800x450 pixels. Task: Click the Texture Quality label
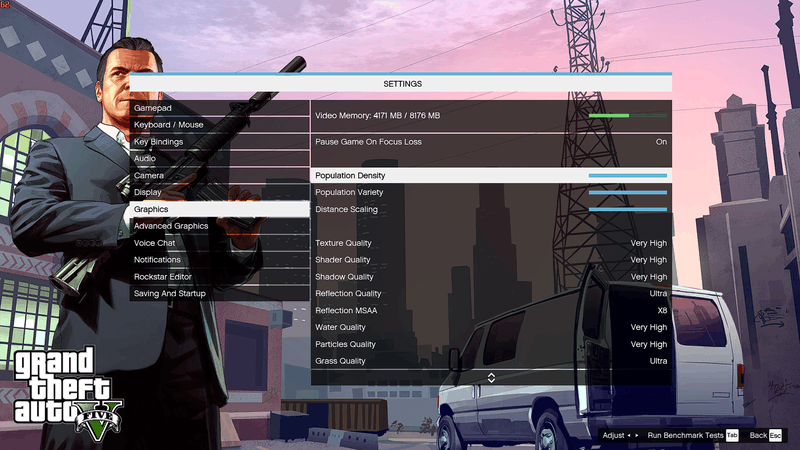pyautogui.click(x=343, y=243)
